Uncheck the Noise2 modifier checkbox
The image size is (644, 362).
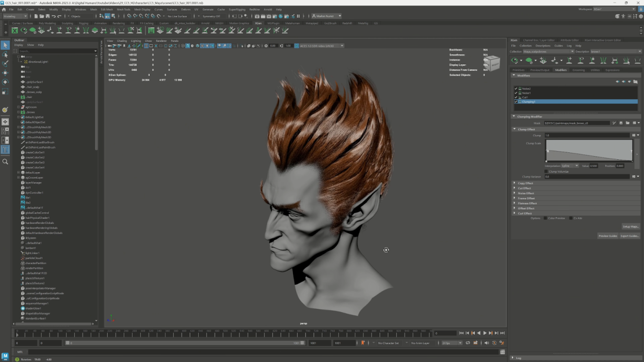point(516,88)
